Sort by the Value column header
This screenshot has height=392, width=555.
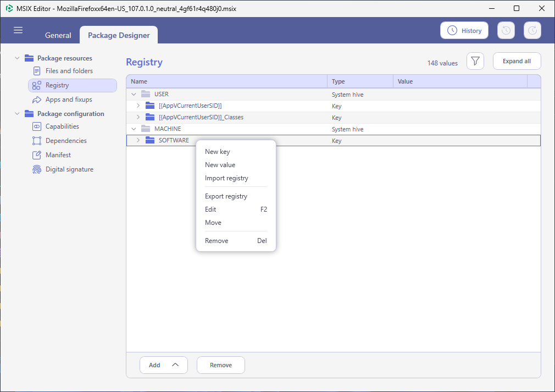(x=460, y=81)
